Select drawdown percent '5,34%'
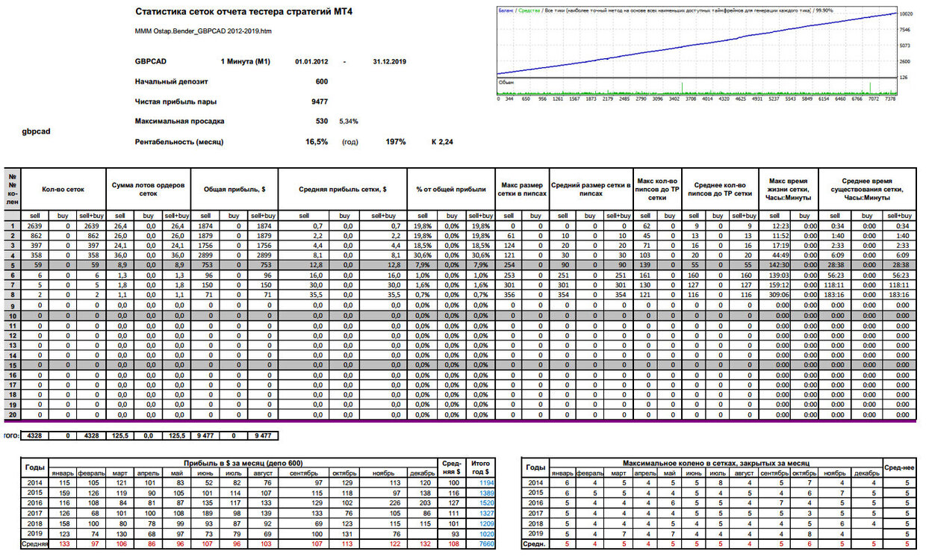The image size is (926, 560). click(x=349, y=121)
